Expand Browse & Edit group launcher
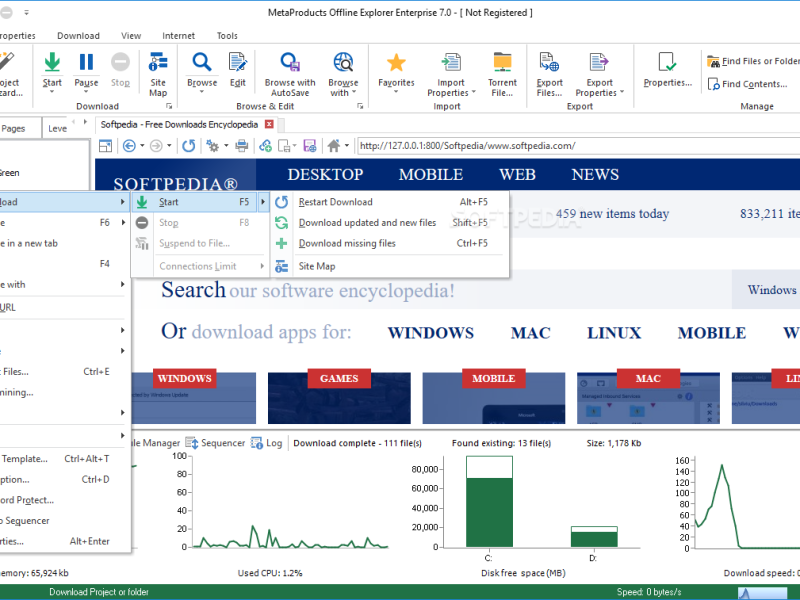The height and width of the screenshot is (600, 800). pyautogui.click(x=360, y=106)
